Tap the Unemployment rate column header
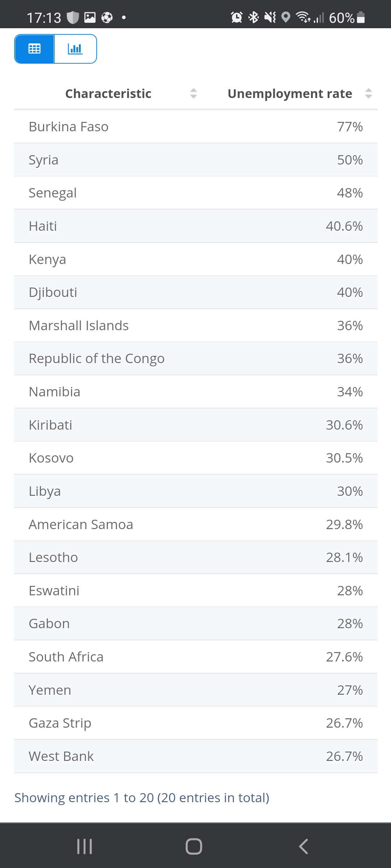This screenshot has width=391, height=868. pos(290,94)
